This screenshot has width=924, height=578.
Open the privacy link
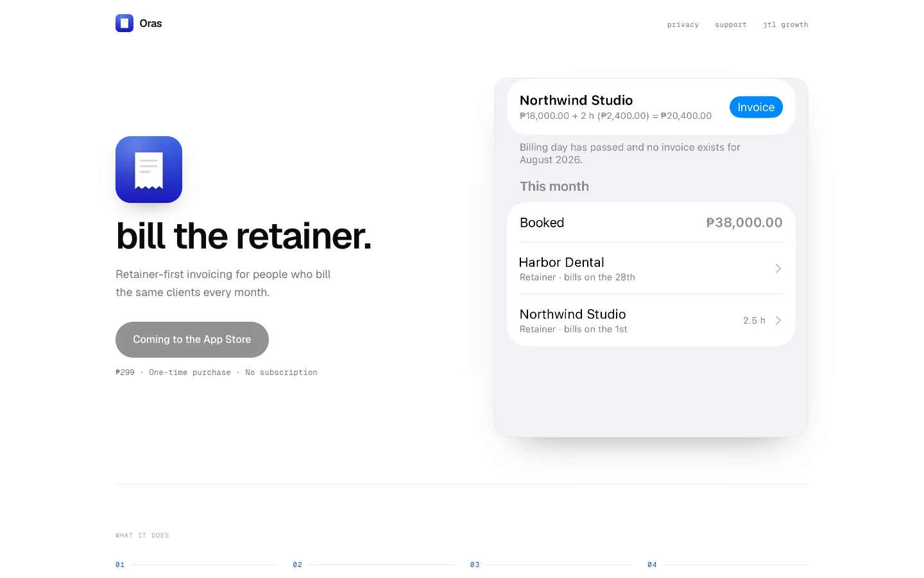(683, 24)
